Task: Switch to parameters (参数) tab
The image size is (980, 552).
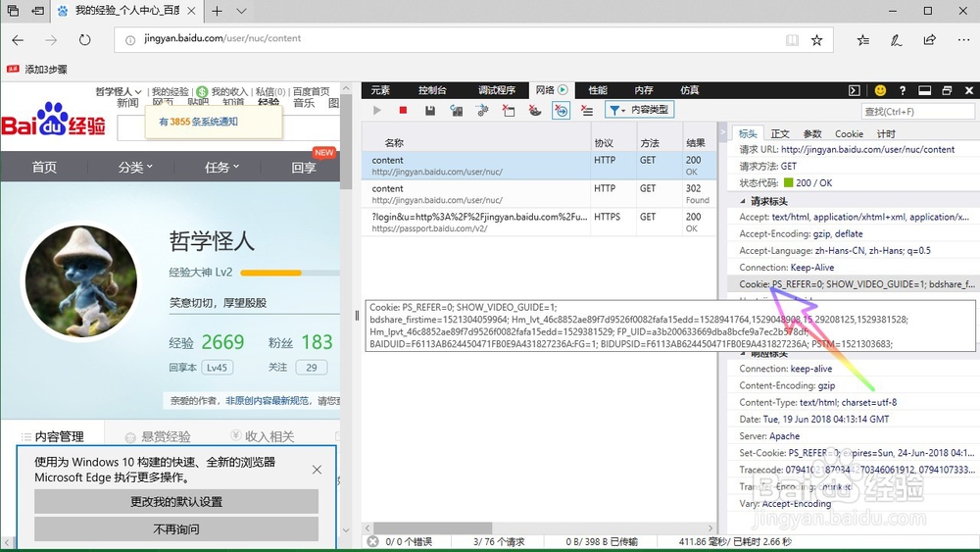Action: [811, 133]
